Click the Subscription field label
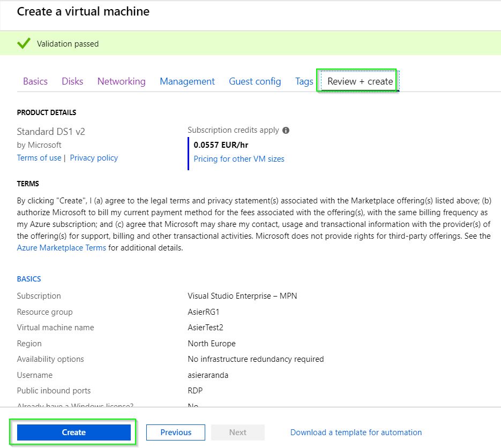501x448 pixels. pos(39,296)
